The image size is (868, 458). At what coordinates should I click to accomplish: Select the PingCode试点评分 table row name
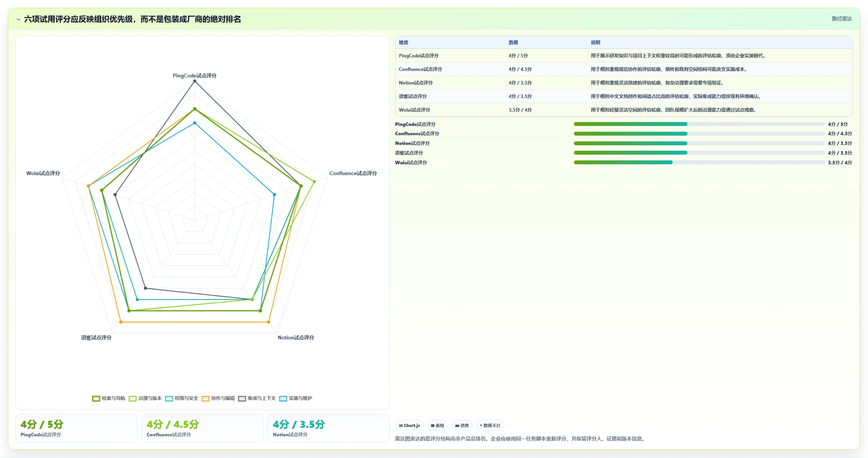[418, 56]
